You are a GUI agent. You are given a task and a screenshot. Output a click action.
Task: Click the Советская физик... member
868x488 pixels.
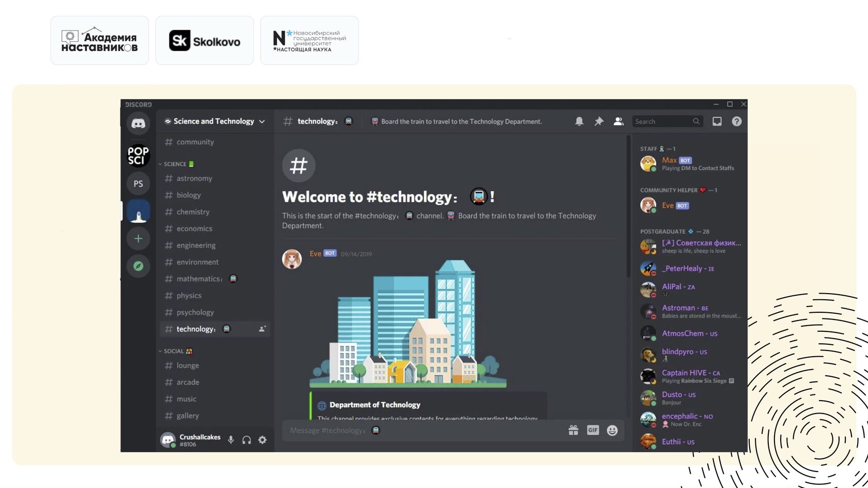[690, 246]
